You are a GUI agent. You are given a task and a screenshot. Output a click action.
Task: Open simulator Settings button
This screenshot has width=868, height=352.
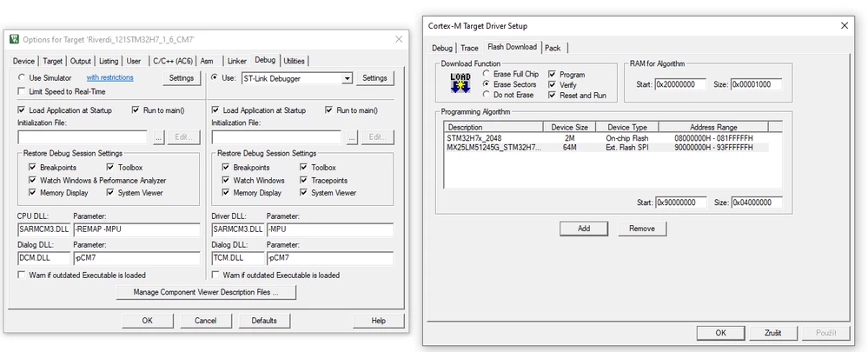coord(181,78)
